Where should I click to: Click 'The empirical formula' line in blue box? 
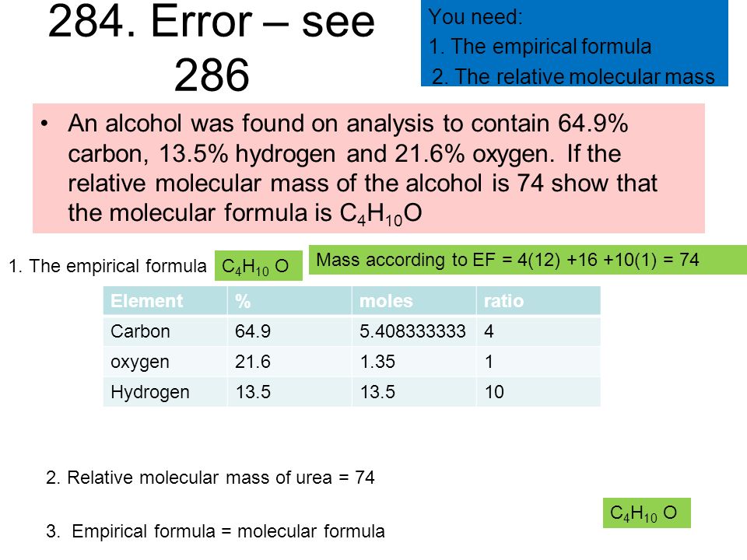click(x=540, y=47)
